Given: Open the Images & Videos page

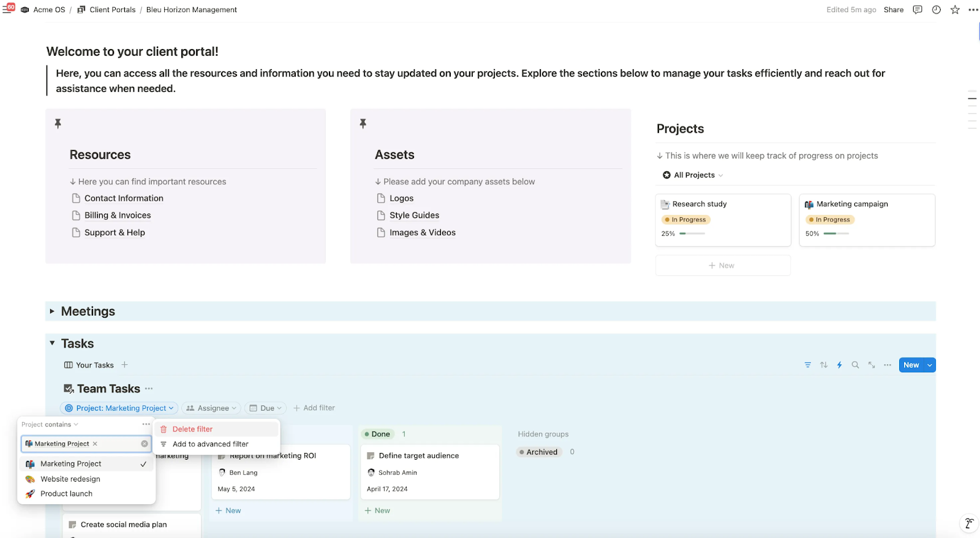Looking at the screenshot, I should (x=416, y=233).
